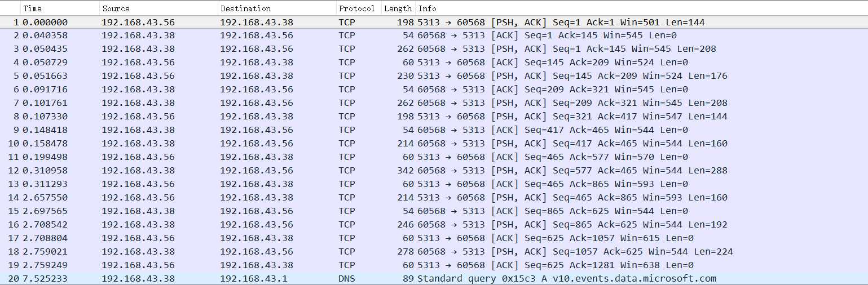The width and height of the screenshot is (868, 285).
Task: Select packet 5 with Len=176
Action: click(434, 75)
